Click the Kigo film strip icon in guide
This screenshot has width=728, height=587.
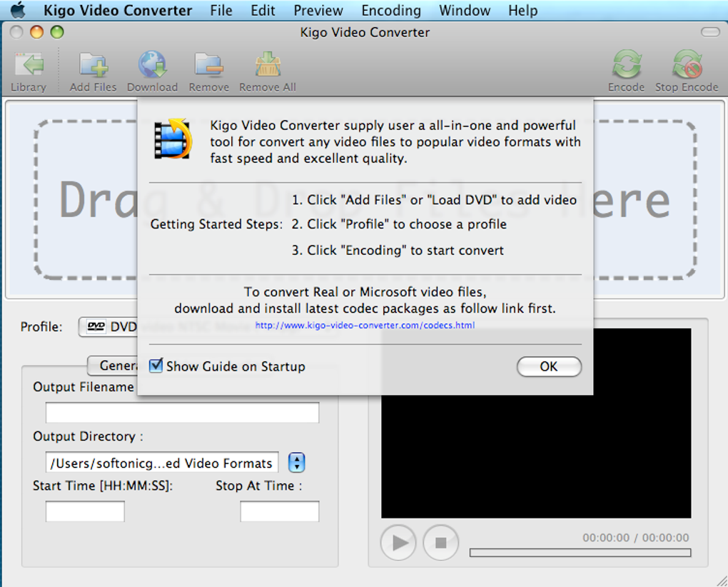pos(173,139)
